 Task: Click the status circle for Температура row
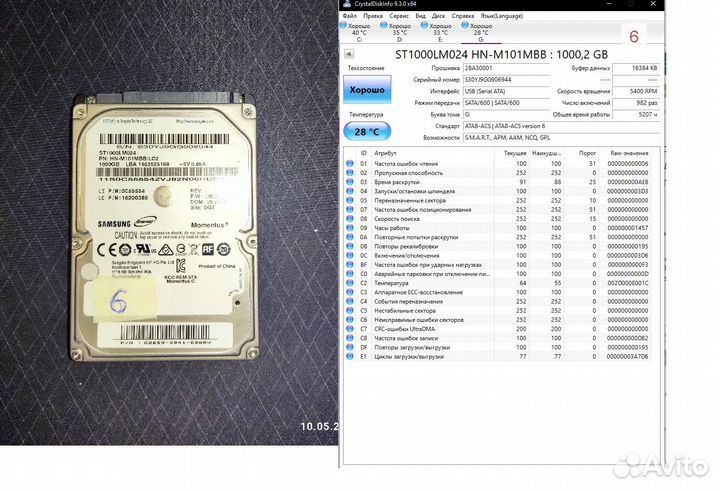click(350, 283)
